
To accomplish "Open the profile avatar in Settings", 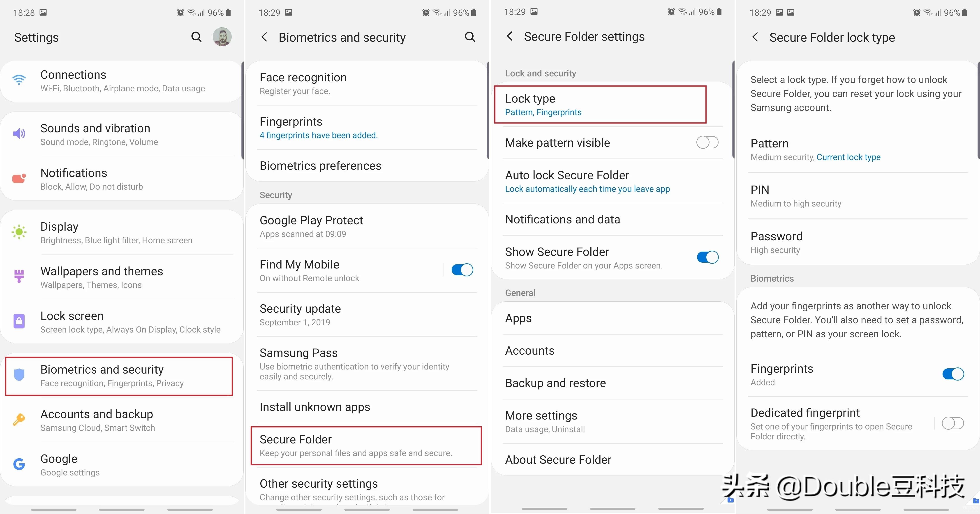I will pos(222,37).
